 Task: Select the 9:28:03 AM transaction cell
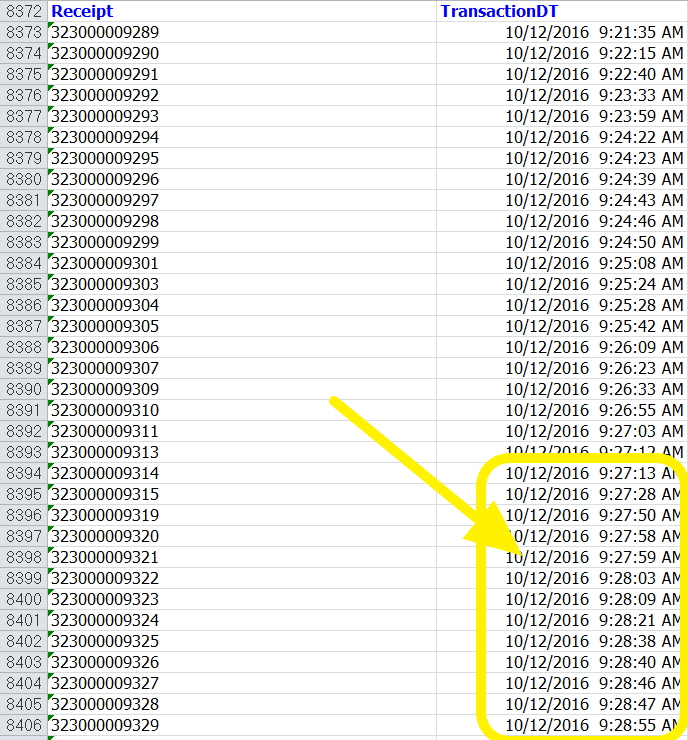[x=562, y=578]
